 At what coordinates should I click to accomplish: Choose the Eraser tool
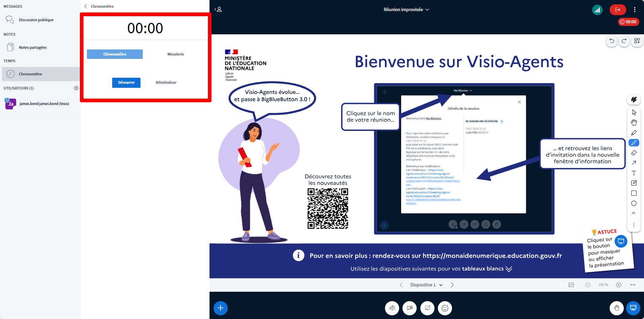click(634, 153)
